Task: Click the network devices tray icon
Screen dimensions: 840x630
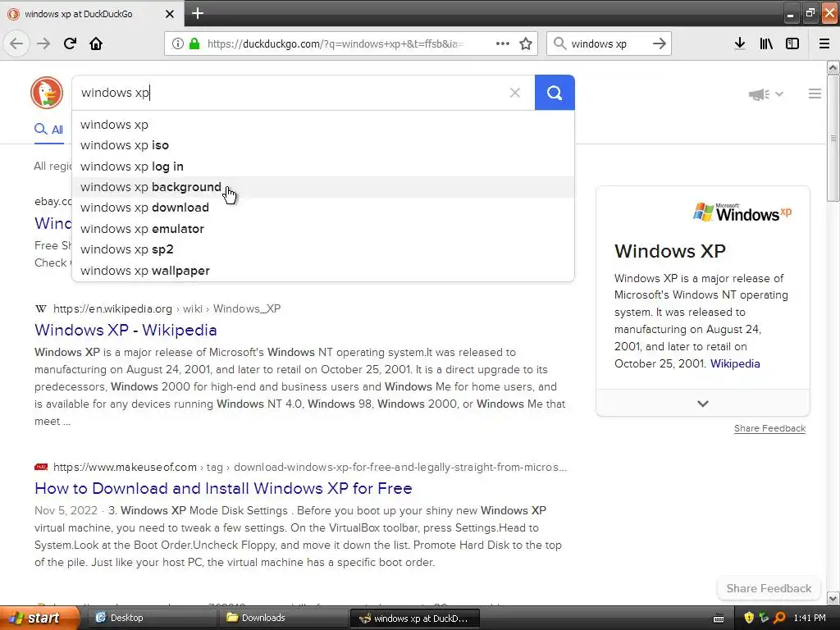Action: coord(764,618)
